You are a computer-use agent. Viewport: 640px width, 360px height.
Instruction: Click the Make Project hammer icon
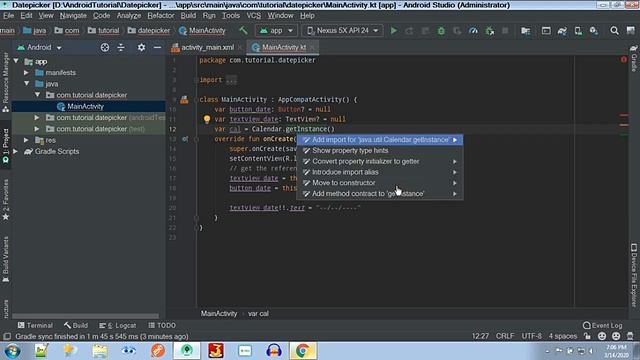(243, 31)
